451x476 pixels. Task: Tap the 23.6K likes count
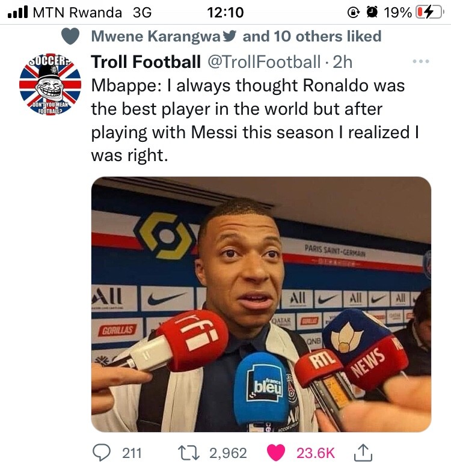click(x=315, y=453)
